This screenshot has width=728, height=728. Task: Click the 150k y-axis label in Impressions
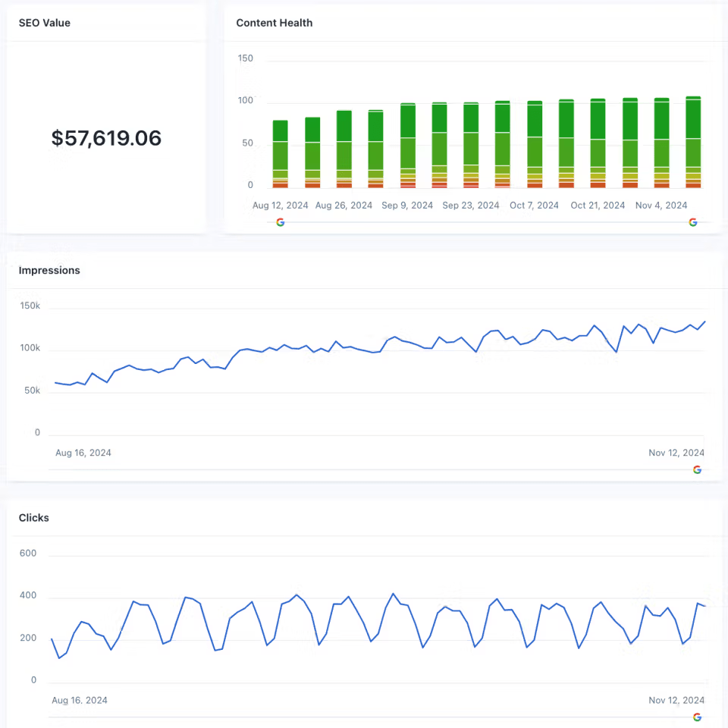30,306
